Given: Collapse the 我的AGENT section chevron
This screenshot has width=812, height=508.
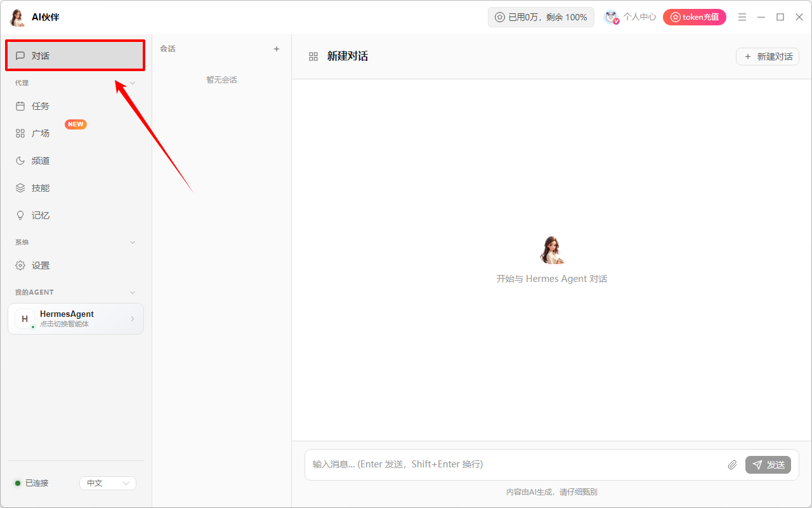Looking at the screenshot, I should tap(133, 292).
